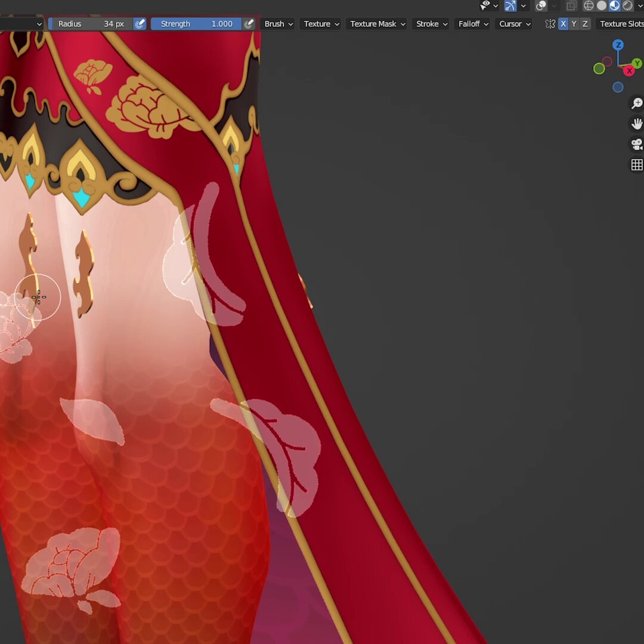Click the pan view hand icon
The width and height of the screenshot is (644, 644).
[x=637, y=123]
